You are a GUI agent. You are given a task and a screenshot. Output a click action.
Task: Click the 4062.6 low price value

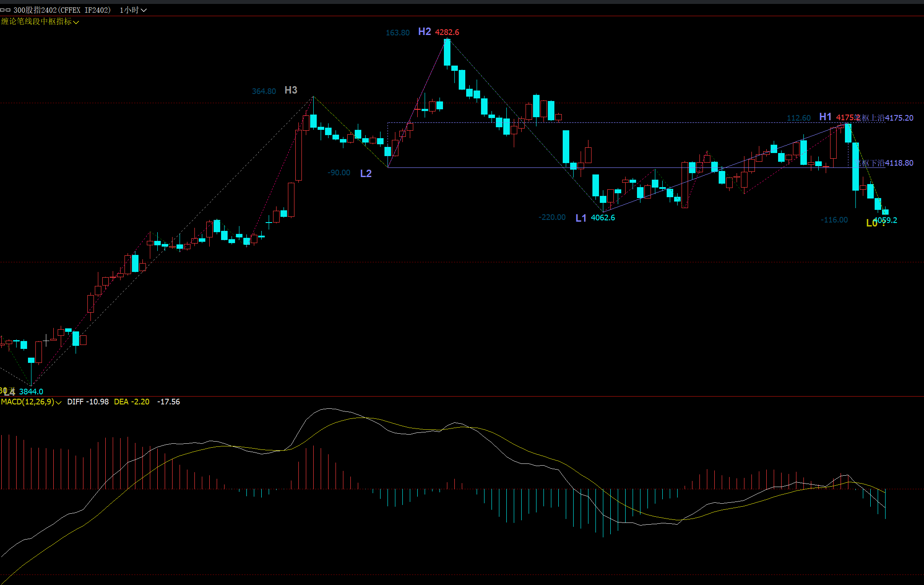pos(603,218)
